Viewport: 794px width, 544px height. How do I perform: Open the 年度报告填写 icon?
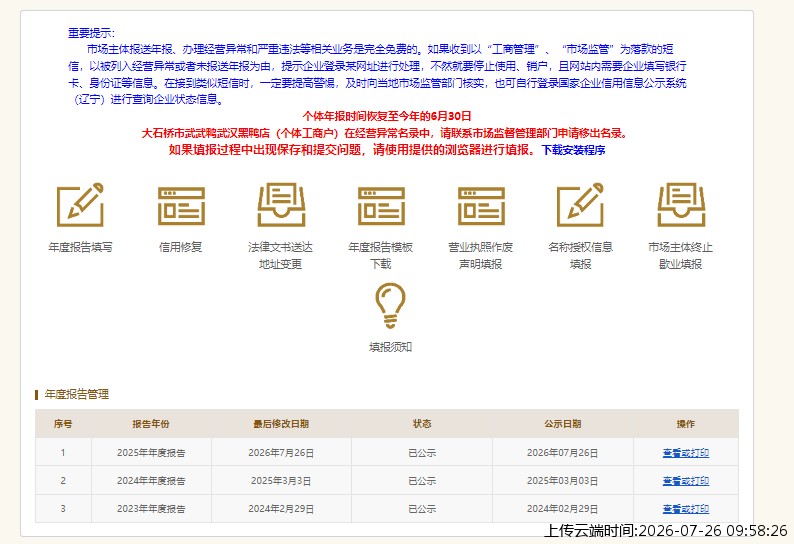80,204
